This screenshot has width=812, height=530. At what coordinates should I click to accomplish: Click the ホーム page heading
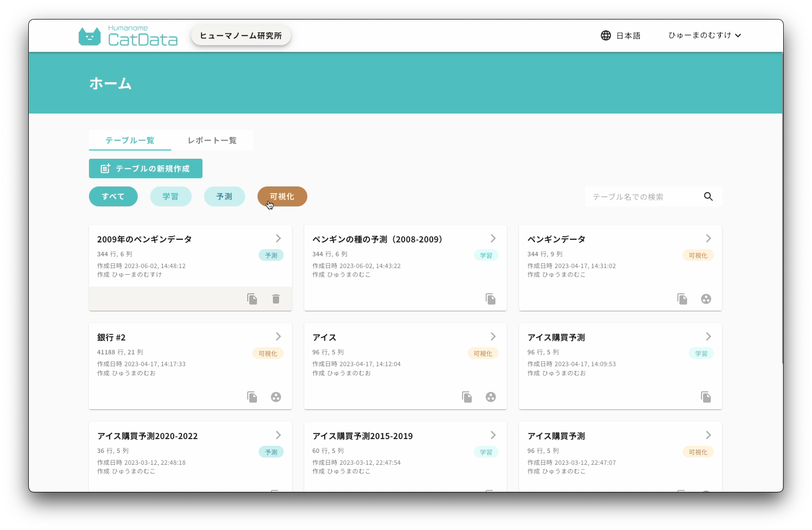coord(110,83)
